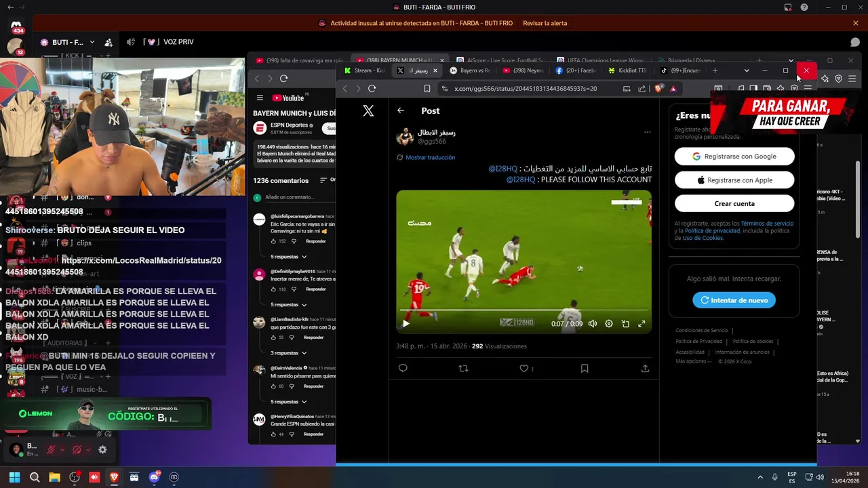
Task: Toggle picture-in-picture on X video
Action: [x=625, y=324]
